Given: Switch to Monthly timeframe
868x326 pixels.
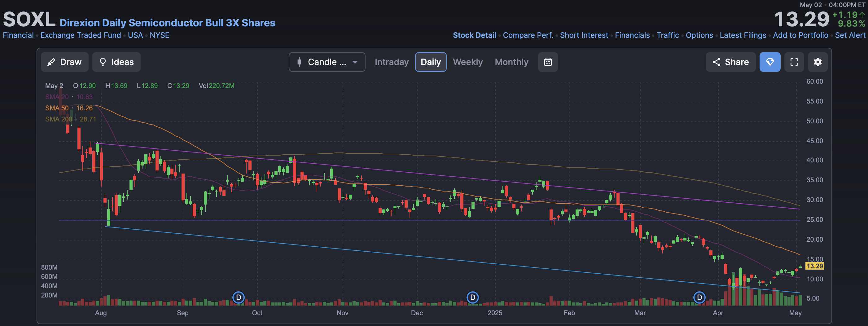Looking at the screenshot, I should pyautogui.click(x=511, y=62).
